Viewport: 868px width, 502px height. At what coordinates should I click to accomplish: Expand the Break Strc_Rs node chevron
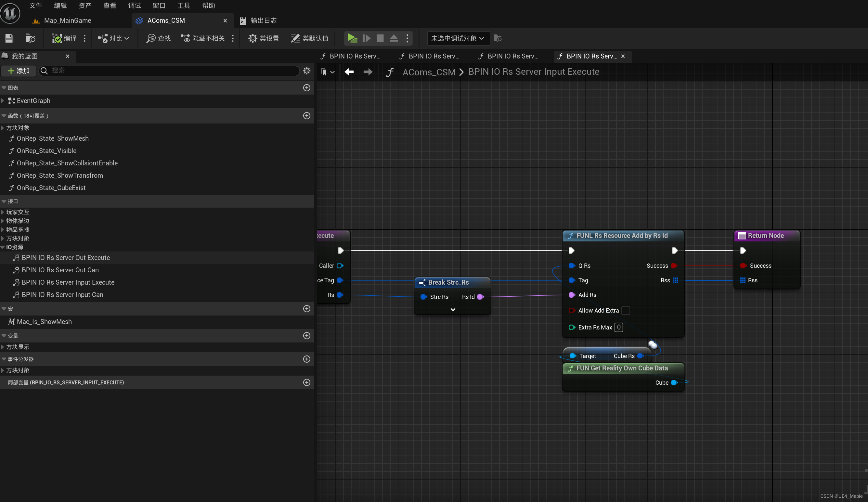(452, 310)
